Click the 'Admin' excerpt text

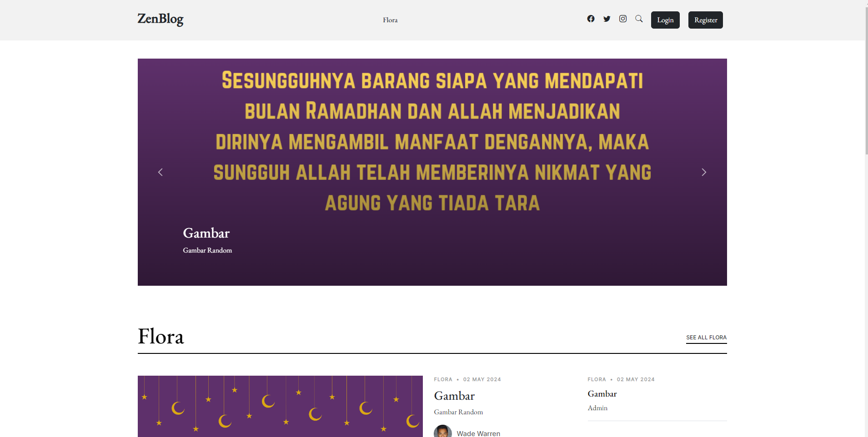[x=597, y=408]
